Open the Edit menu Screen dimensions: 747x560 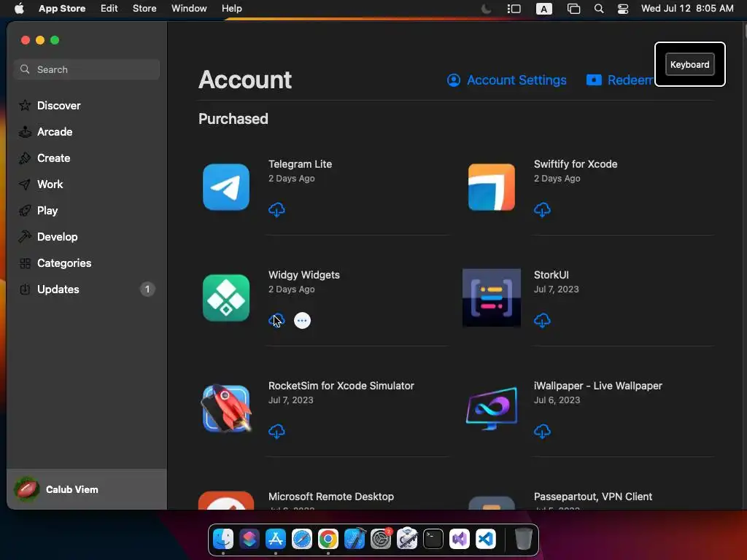tap(109, 8)
